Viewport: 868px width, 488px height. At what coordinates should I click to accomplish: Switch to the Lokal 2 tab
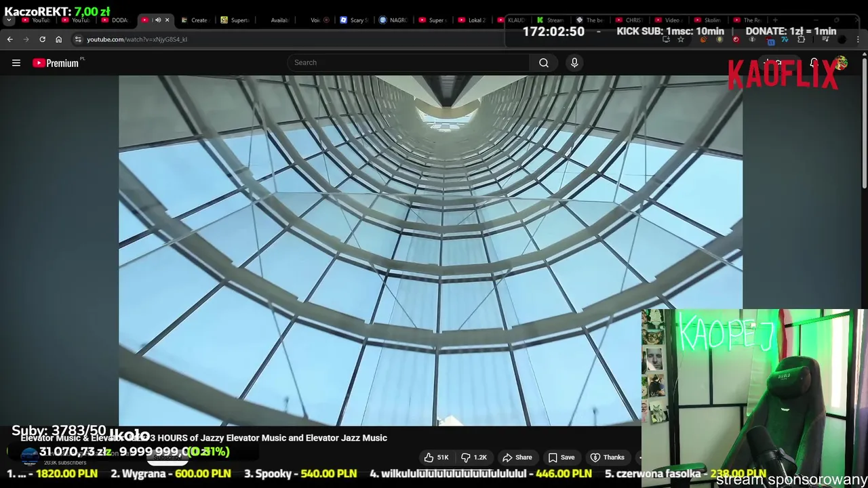473,20
